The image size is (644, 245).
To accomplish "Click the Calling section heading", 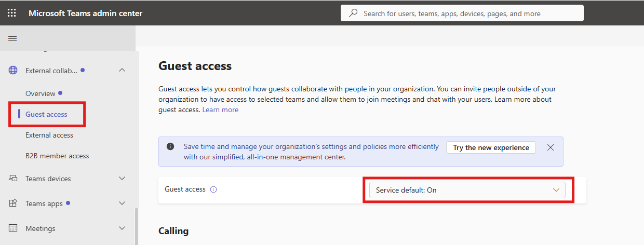I will coord(173,230).
